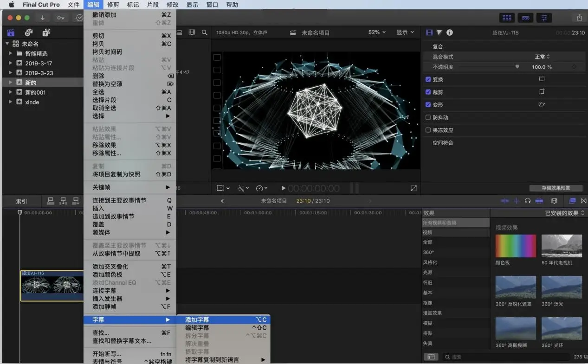Click the fullscreen playback icon in viewer
This screenshot has height=364, width=588.
414,188
